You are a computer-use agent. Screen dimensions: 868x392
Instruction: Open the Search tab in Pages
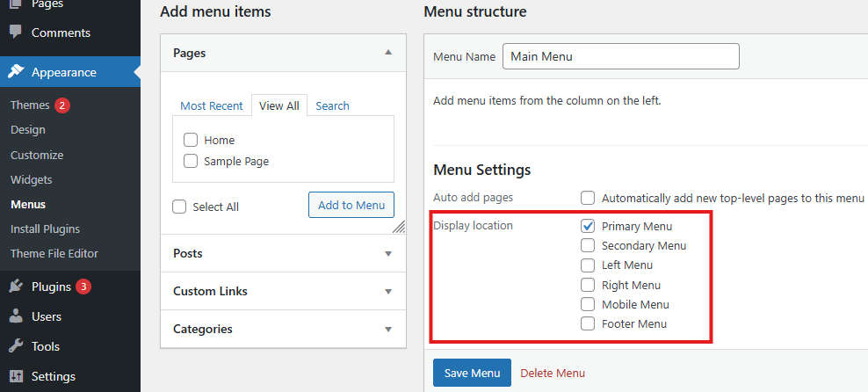click(332, 105)
